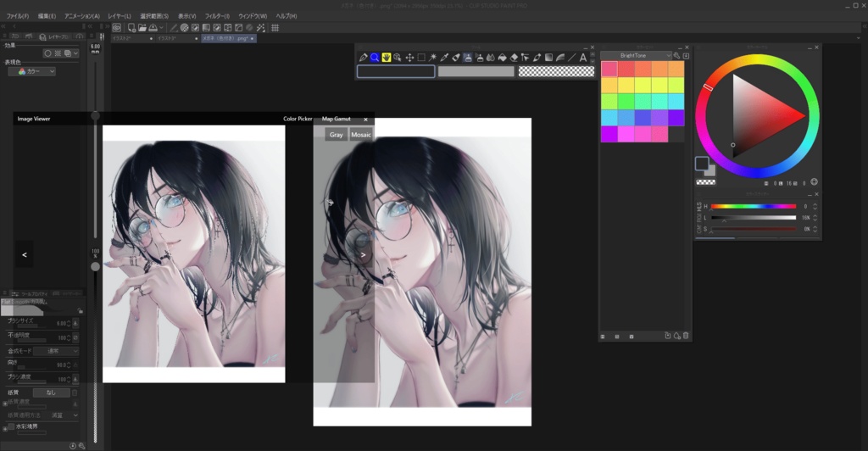Open the 紙質 なし selection box
This screenshot has width=868, height=451.
[52, 393]
